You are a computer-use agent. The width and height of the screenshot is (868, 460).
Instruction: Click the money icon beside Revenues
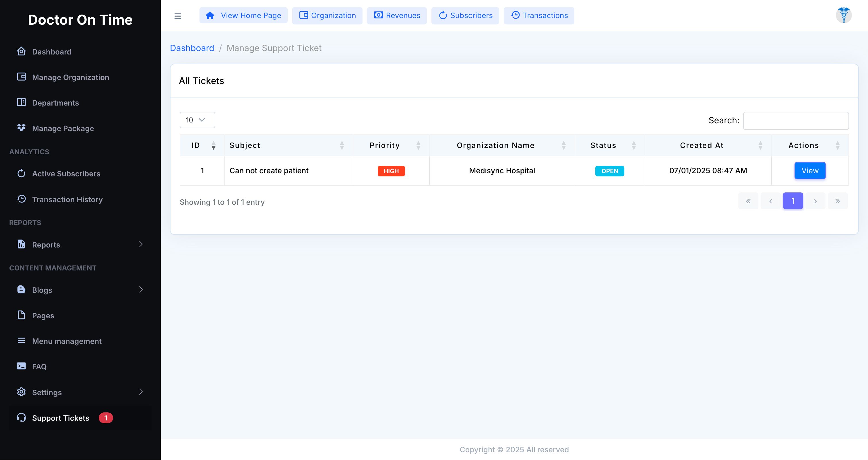[378, 15]
